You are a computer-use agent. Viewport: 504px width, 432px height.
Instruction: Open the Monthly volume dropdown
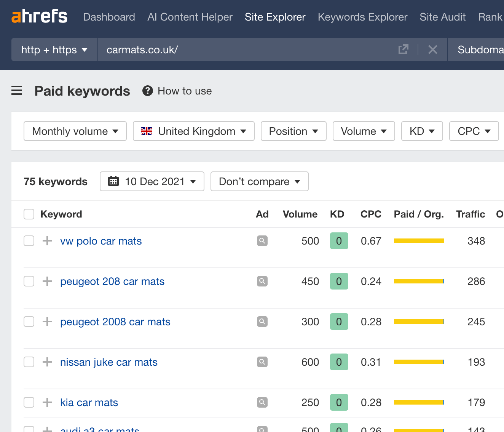[x=75, y=131]
